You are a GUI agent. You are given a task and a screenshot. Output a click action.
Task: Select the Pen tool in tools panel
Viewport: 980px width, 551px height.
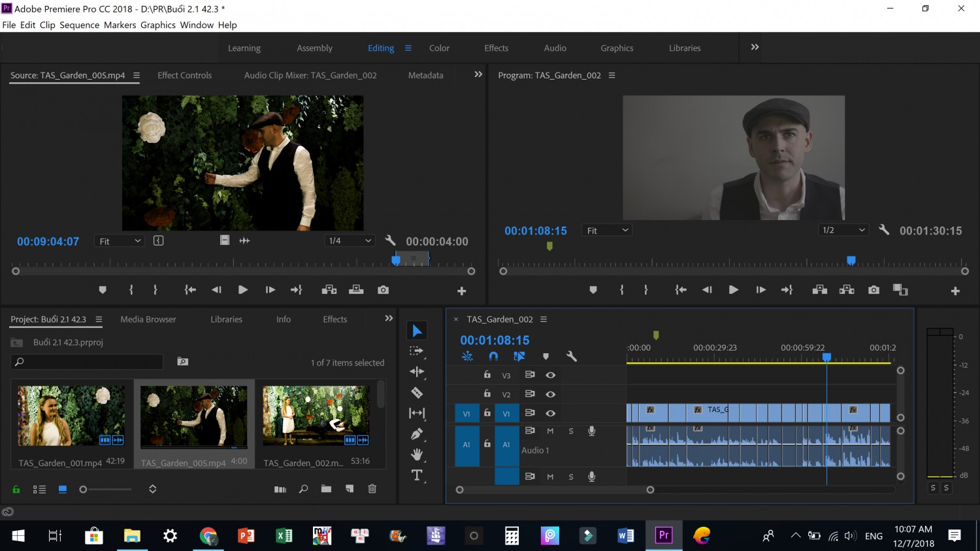pos(417,433)
